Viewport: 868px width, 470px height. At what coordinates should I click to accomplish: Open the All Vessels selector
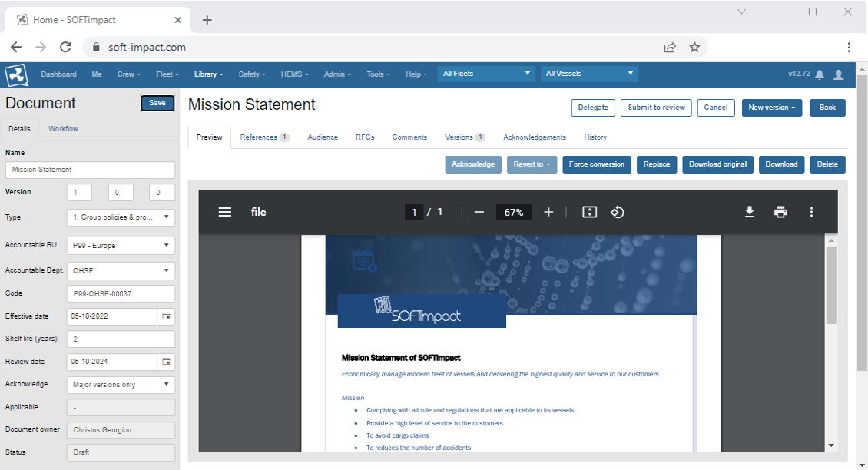[x=590, y=74]
